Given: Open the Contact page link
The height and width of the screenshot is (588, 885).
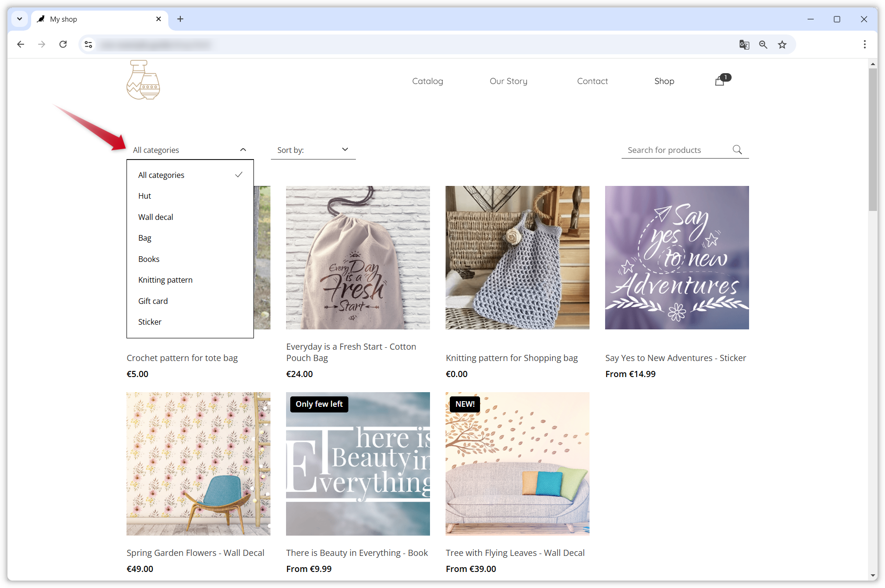Looking at the screenshot, I should [592, 81].
